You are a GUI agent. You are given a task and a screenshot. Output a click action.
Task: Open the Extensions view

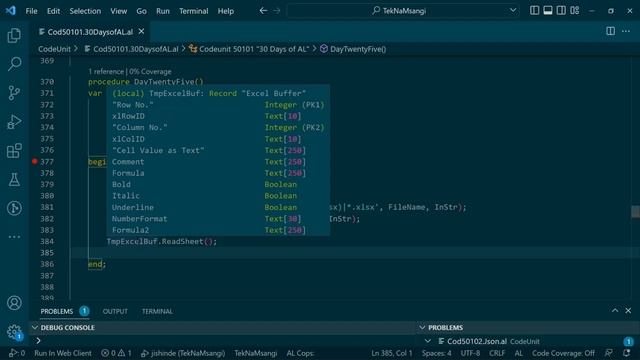[x=14, y=151]
